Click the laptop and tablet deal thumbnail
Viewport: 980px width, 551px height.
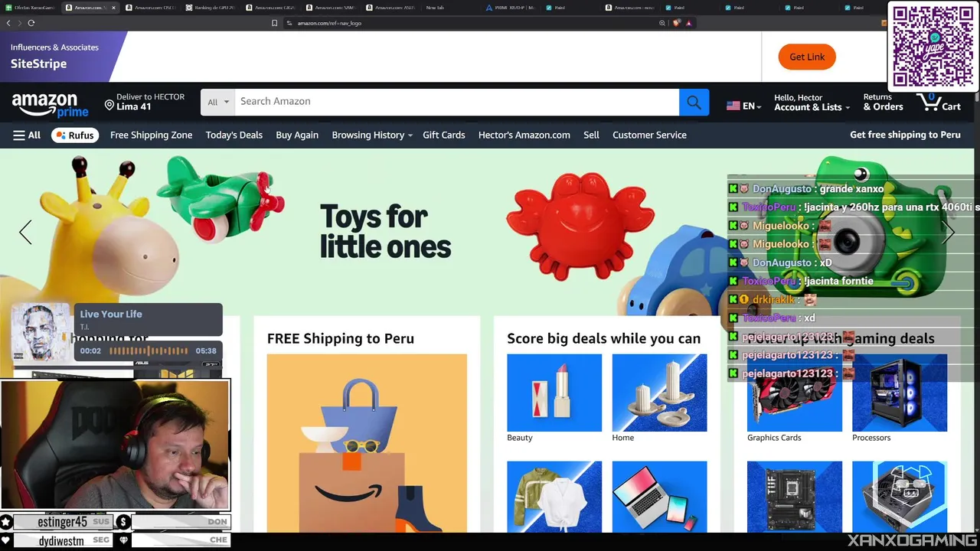point(659,497)
